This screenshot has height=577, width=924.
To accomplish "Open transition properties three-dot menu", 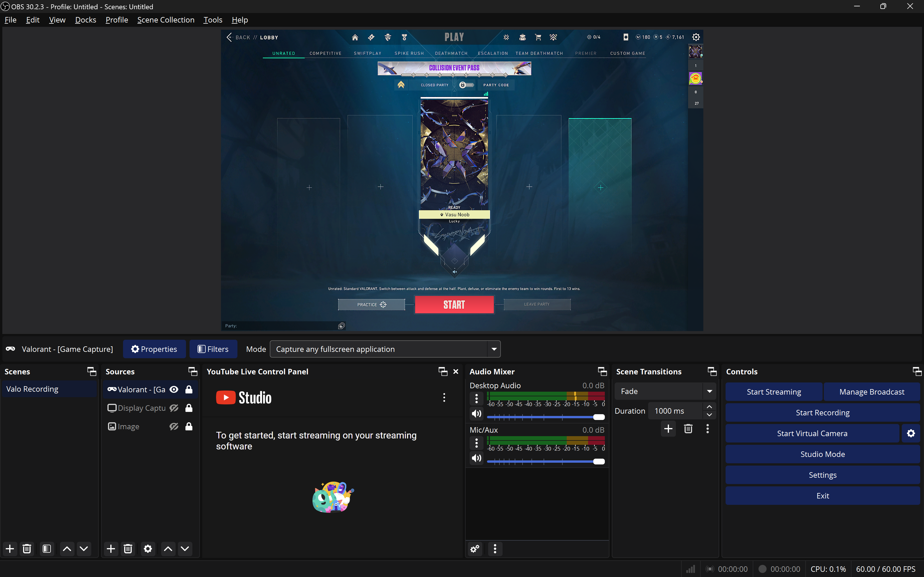I will coord(707,429).
